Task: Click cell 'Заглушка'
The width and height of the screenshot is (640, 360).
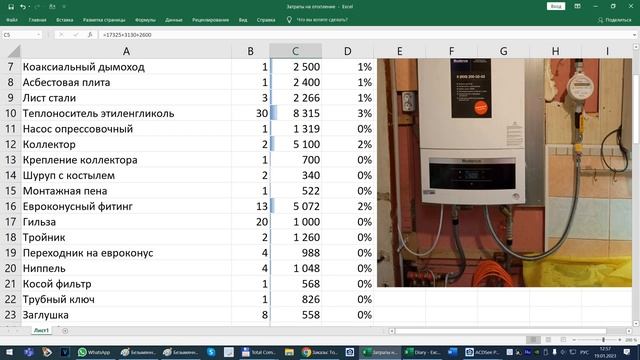Action: [x=126, y=315]
